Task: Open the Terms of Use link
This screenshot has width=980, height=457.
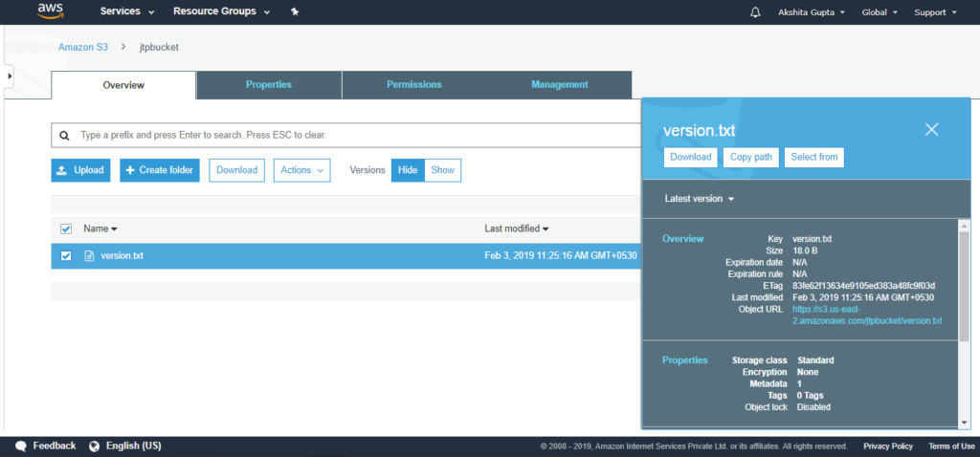Action: click(x=951, y=446)
